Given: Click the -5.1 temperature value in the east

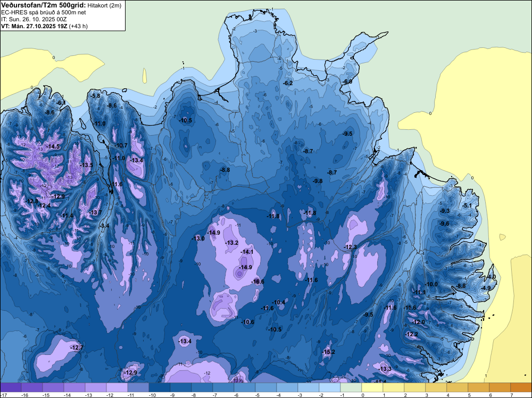Looking at the screenshot, I should click(x=467, y=205).
